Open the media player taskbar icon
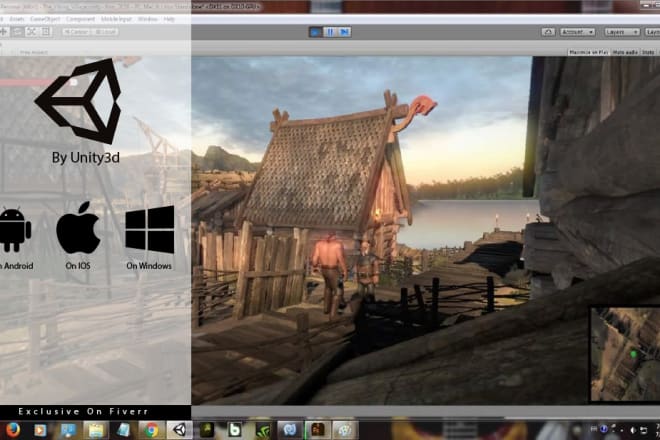The image size is (660, 440). [x=40, y=430]
